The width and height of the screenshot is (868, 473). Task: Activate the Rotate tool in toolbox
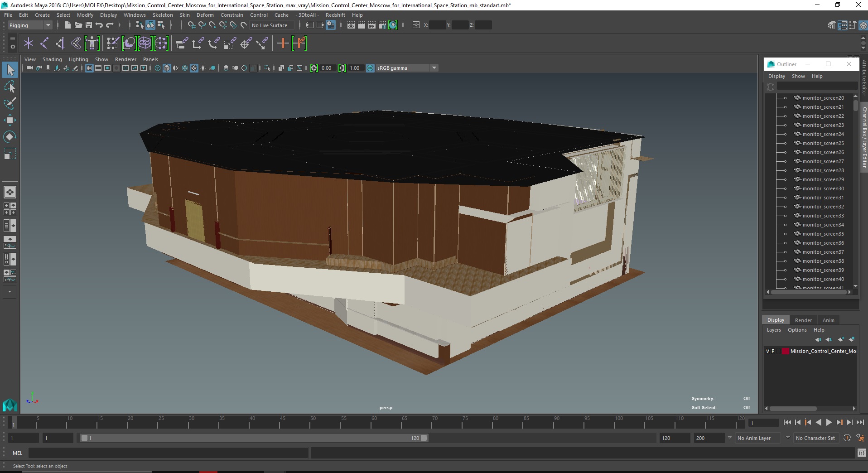(10, 137)
